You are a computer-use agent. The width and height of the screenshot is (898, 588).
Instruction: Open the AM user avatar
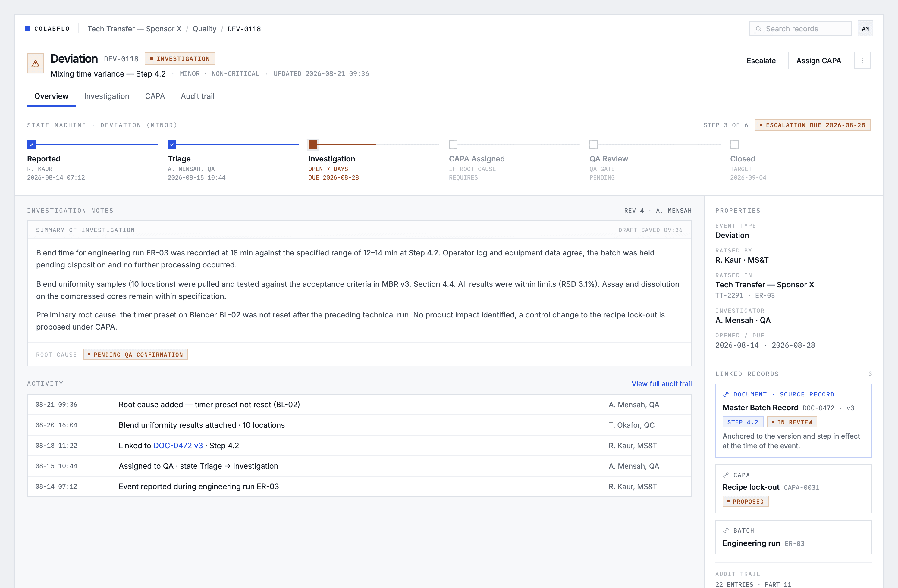click(x=865, y=29)
